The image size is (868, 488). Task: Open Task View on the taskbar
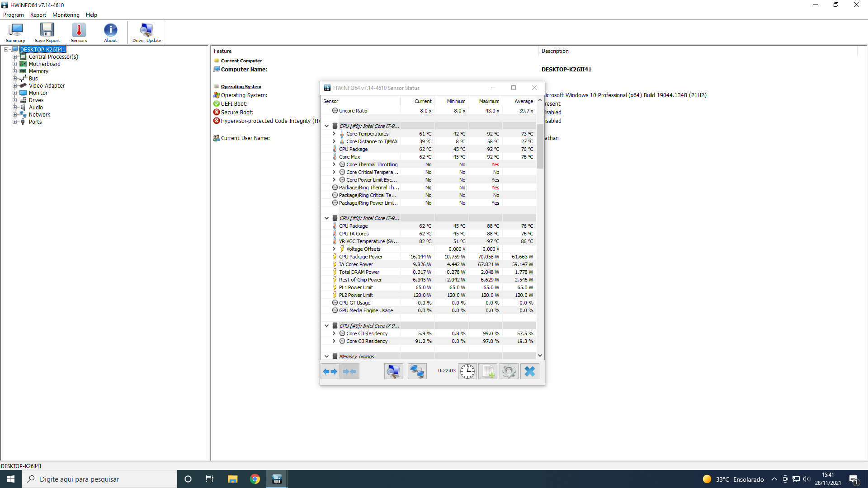pyautogui.click(x=210, y=479)
